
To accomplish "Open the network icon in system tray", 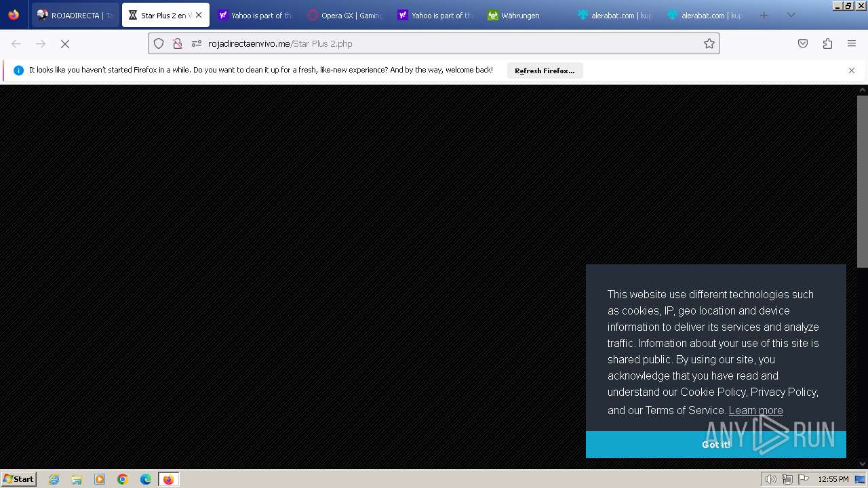I will 787,479.
